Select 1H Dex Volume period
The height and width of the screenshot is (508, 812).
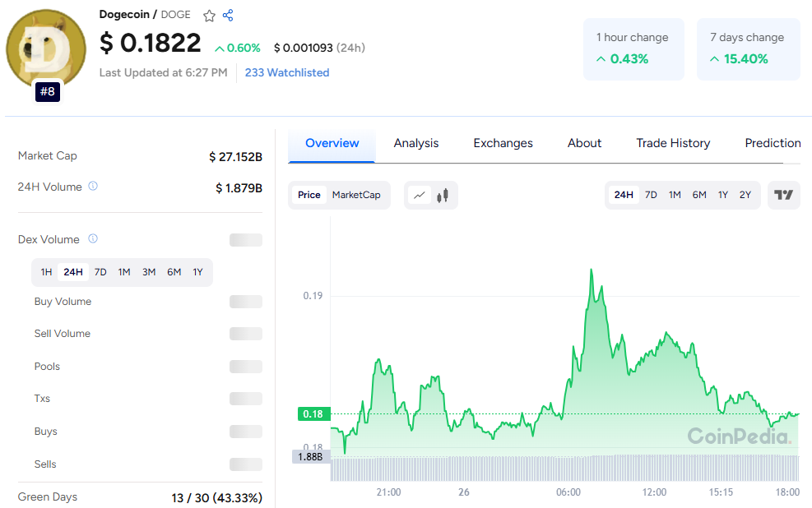[47, 272]
